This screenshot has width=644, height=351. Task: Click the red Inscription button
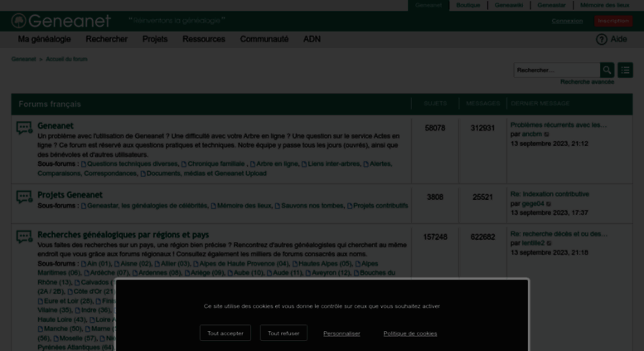click(613, 21)
